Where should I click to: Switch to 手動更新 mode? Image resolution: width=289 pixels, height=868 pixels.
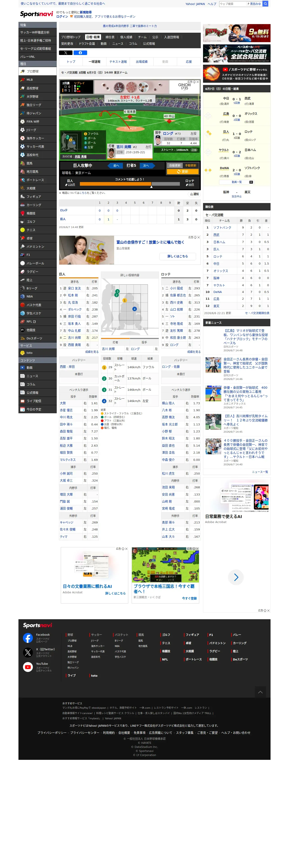(190, 165)
